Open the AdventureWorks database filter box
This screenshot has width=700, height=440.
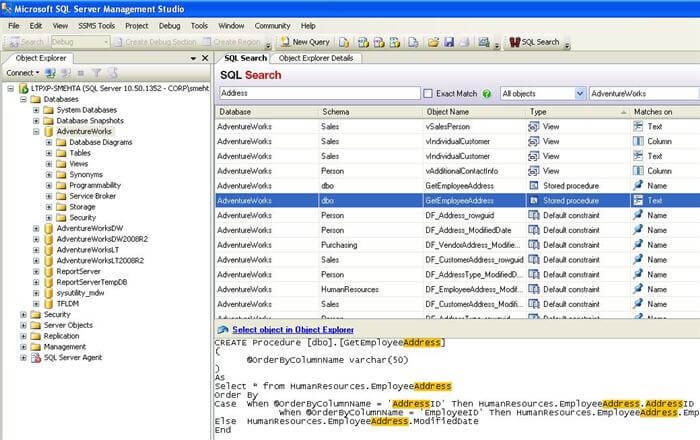point(644,94)
